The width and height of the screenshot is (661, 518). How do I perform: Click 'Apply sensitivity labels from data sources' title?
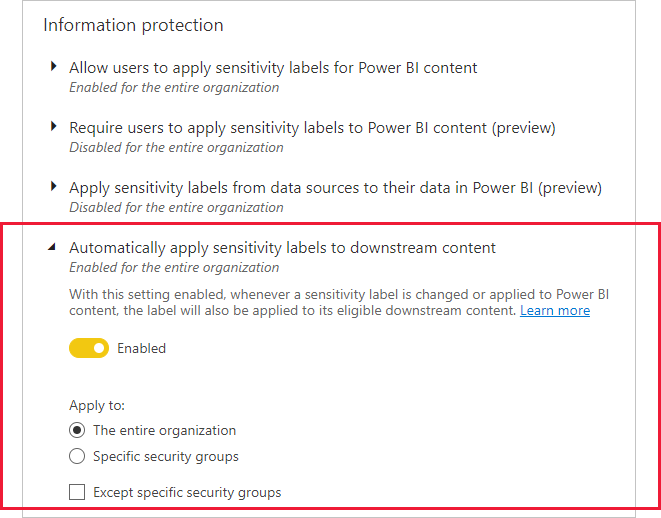tap(335, 188)
